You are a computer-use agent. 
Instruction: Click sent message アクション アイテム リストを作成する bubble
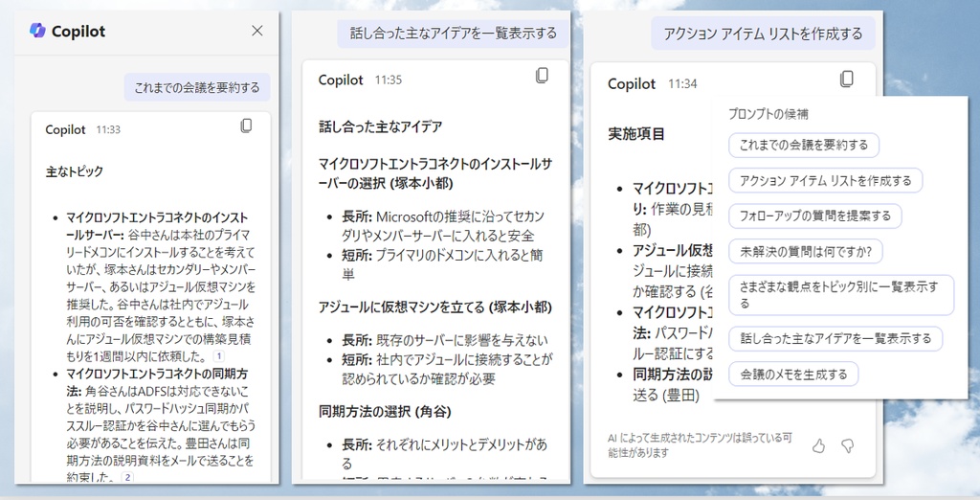(x=763, y=34)
